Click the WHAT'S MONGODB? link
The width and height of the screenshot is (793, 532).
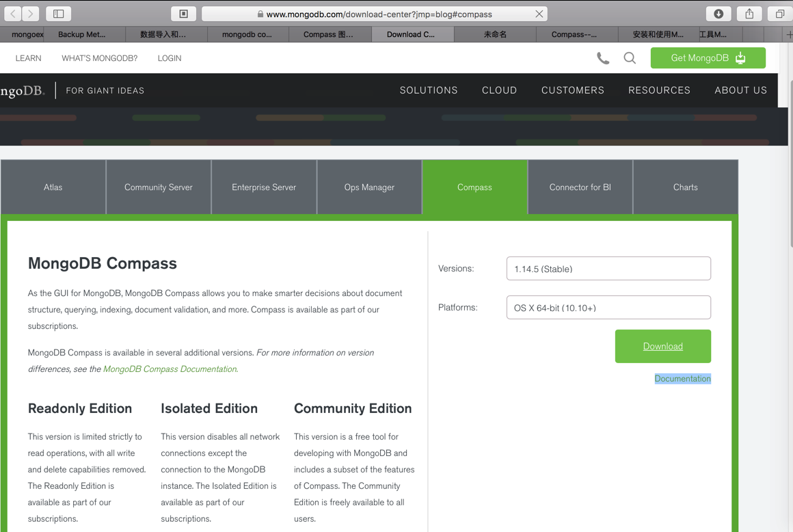coord(100,58)
